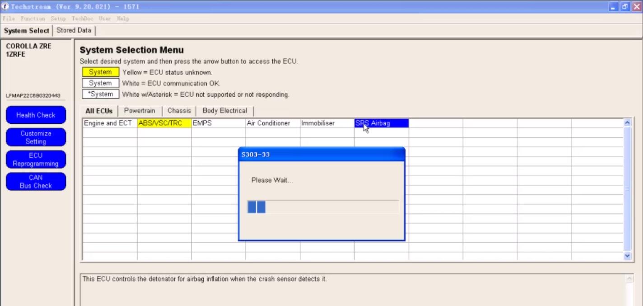Select the Engine and ECT system
This screenshot has width=644, height=306.
110,123
